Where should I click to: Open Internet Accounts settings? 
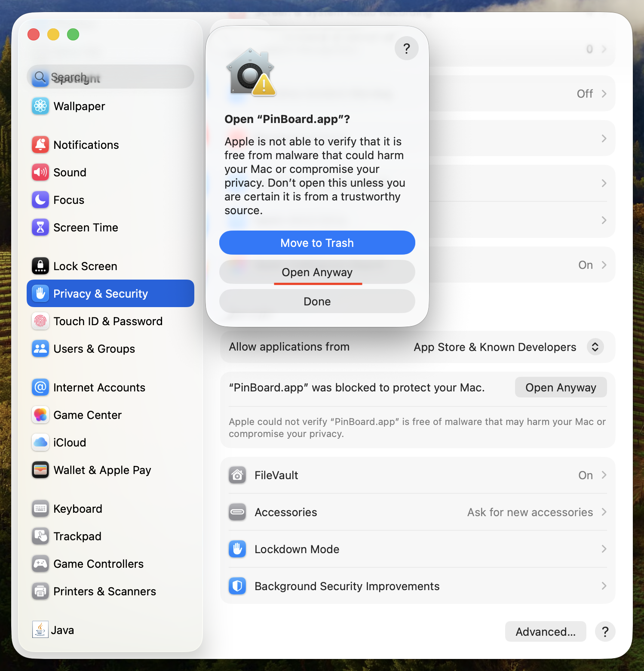pyautogui.click(x=99, y=387)
